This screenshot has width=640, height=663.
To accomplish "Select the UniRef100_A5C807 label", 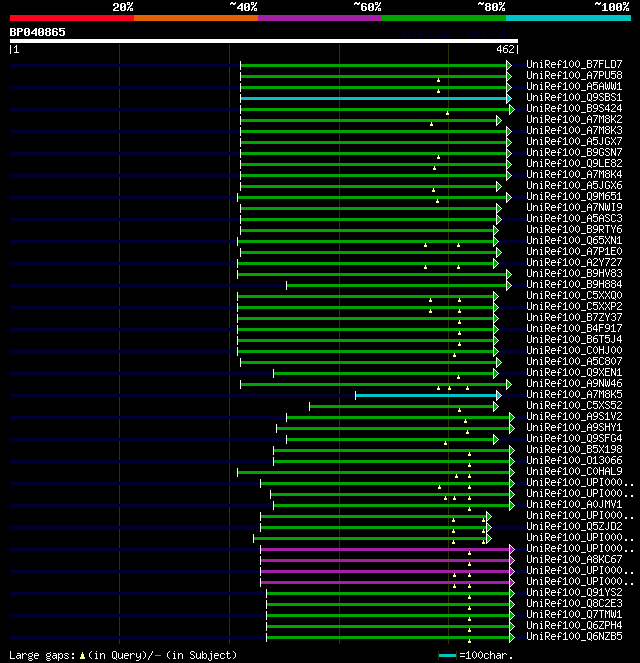I will 574,361.
